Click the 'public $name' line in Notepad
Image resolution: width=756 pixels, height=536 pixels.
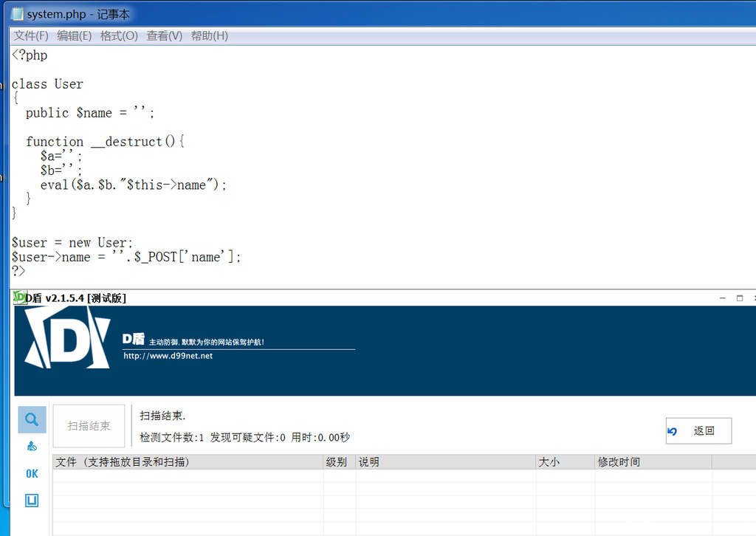coord(90,113)
